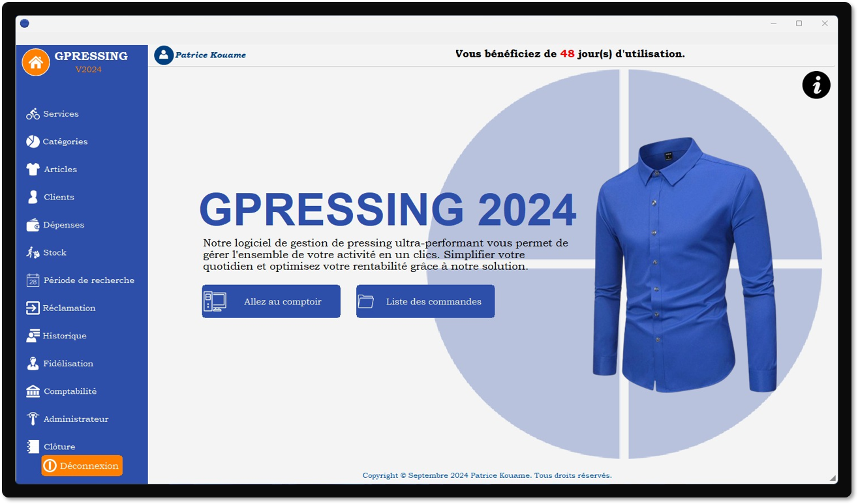Click the V2024 version label

89,70
